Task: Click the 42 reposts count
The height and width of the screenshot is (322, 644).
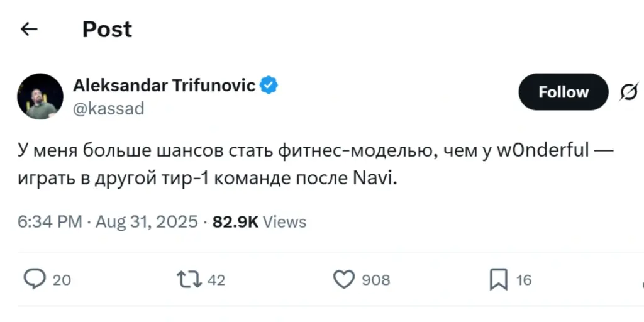Action: click(x=216, y=280)
